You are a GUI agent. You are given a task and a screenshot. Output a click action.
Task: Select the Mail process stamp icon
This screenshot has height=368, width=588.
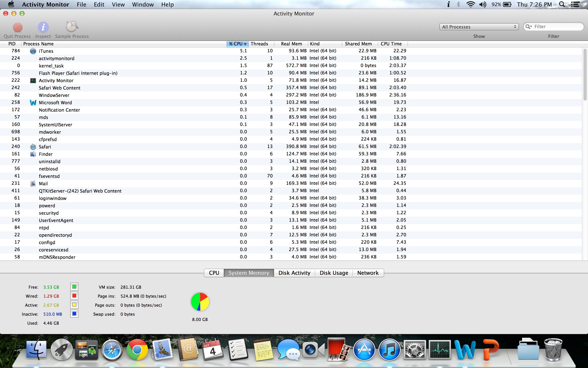pyautogui.click(x=33, y=184)
